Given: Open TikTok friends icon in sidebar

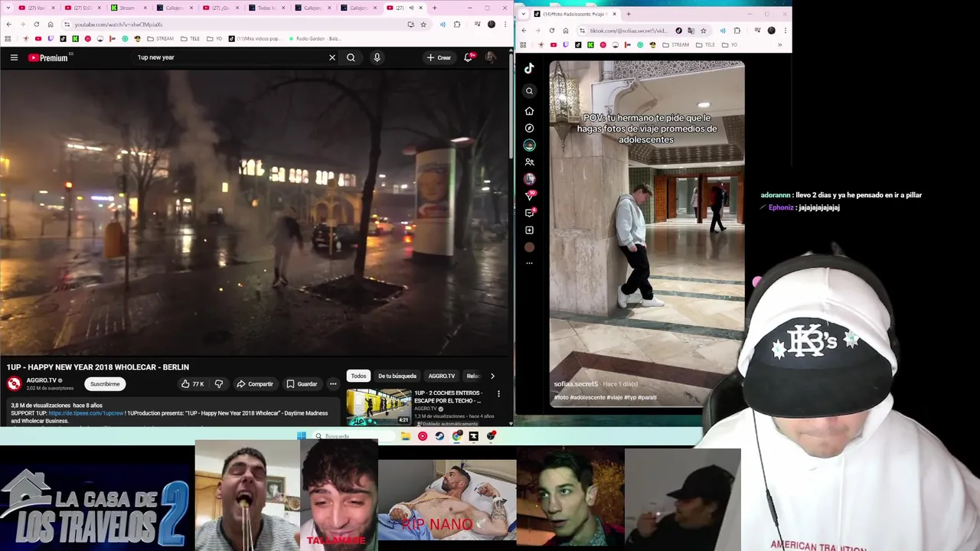Looking at the screenshot, I should (x=529, y=162).
